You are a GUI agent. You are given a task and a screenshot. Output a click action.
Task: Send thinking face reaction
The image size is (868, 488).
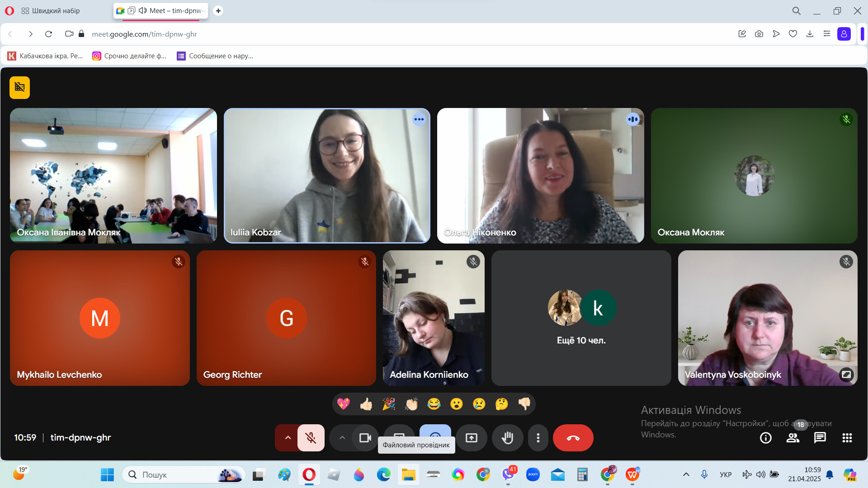pyautogui.click(x=502, y=404)
